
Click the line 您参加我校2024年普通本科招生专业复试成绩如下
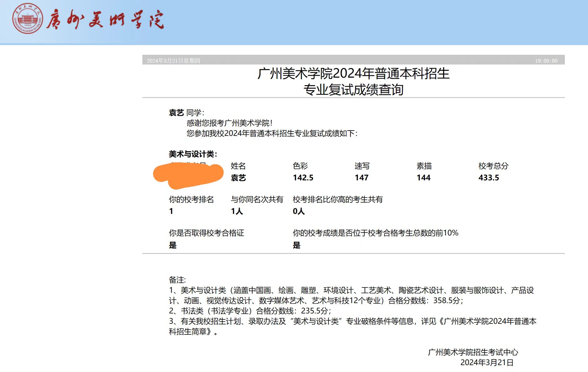(272, 133)
